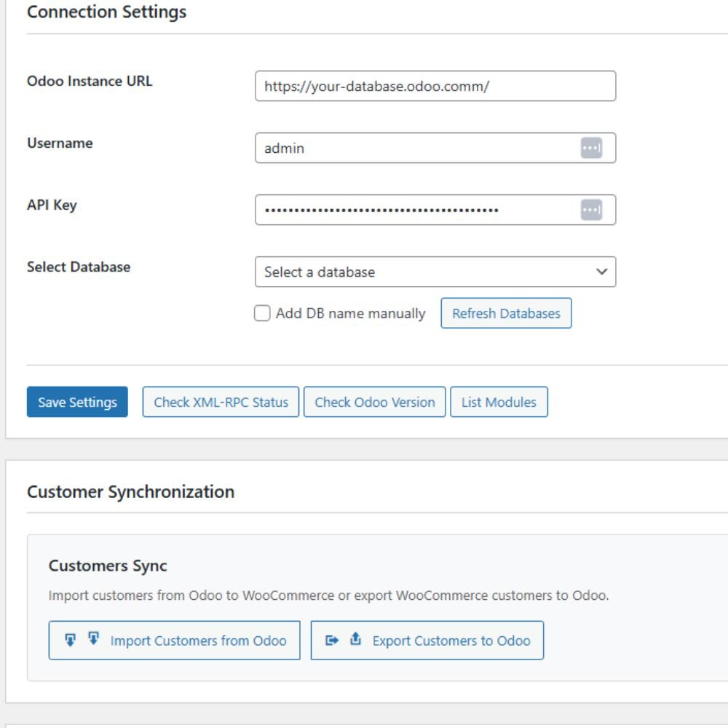Click the autofill icon in the API Key field
The width and height of the screenshot is (728, 728).
pyautogui.click(x=591, y=210)
